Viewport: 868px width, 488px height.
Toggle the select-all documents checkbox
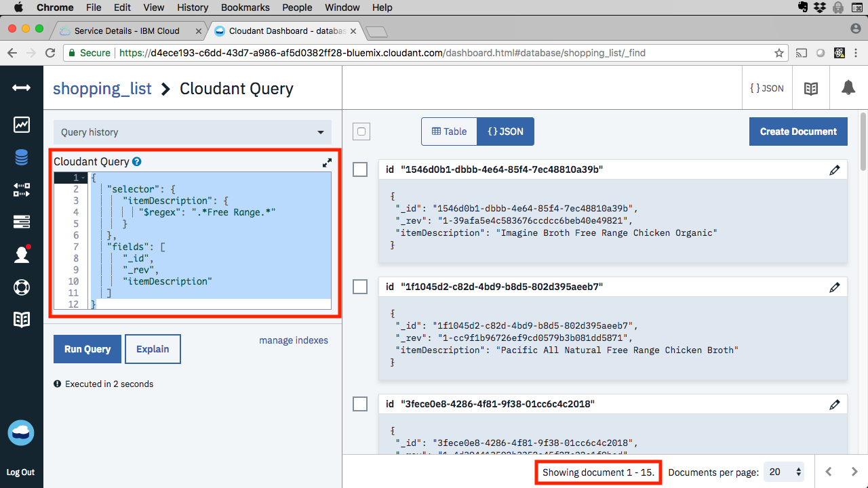[x=361, y=132]
